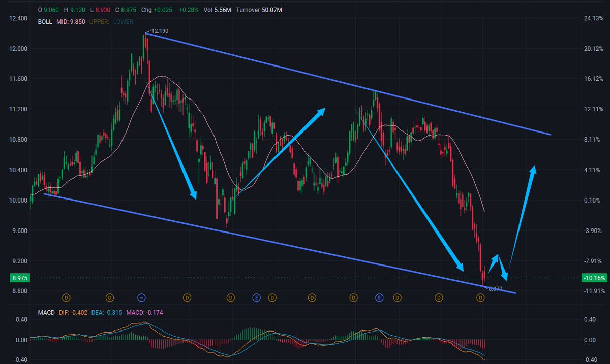Screen dimensions: 610x364
Task: Click the MACD: -0.174 value
Action: 146,312
